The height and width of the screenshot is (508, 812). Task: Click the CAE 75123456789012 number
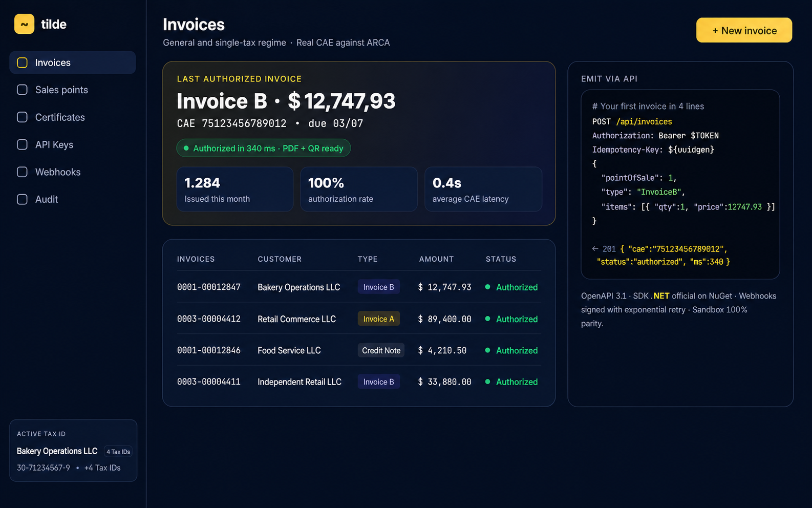point(232,123)
